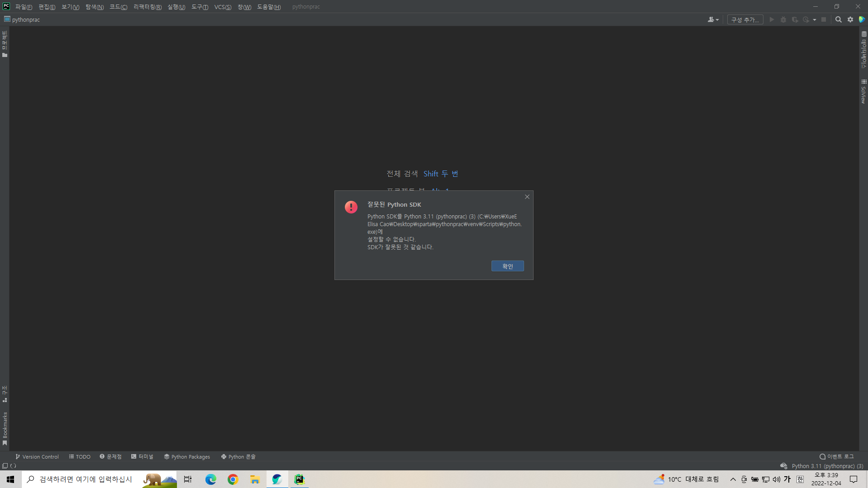Click the Stop square icon
This screenshot has width=868, height=488.
(824, 19)
